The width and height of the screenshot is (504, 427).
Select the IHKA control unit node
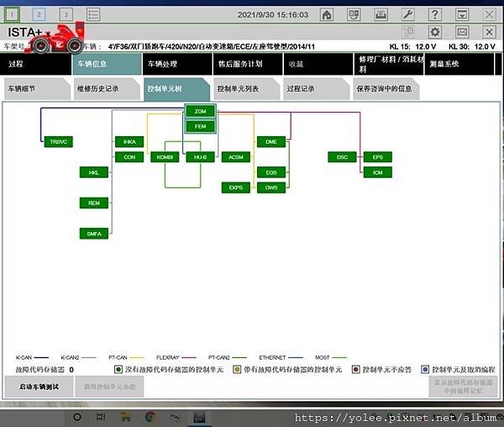coord(129,142)
